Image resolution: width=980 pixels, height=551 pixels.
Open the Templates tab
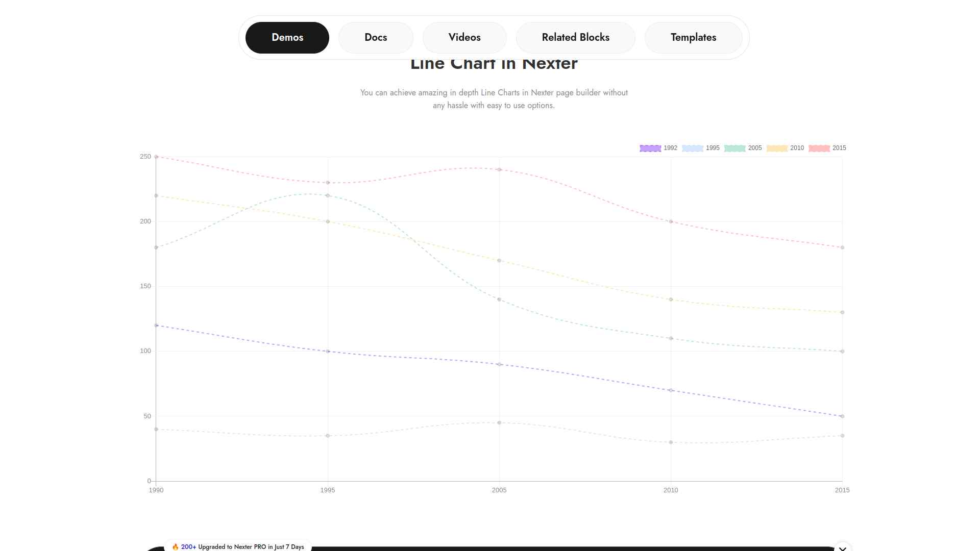point(693,38)
